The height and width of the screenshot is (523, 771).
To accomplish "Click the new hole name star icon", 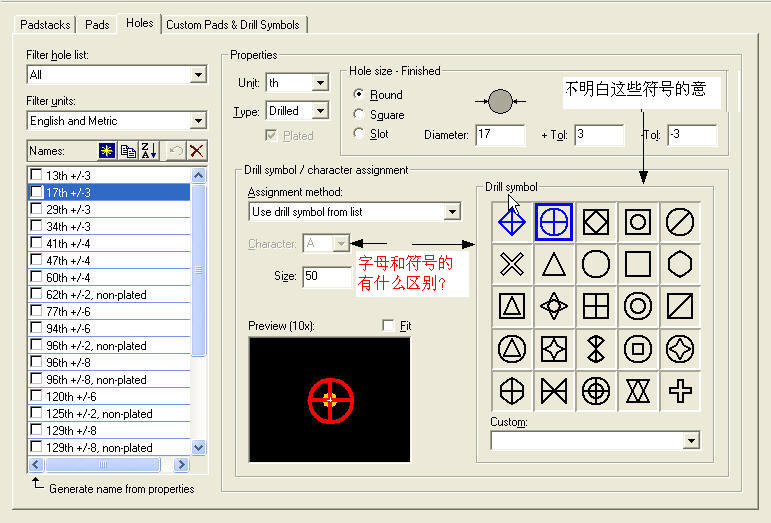I will (x=107, y=151).
